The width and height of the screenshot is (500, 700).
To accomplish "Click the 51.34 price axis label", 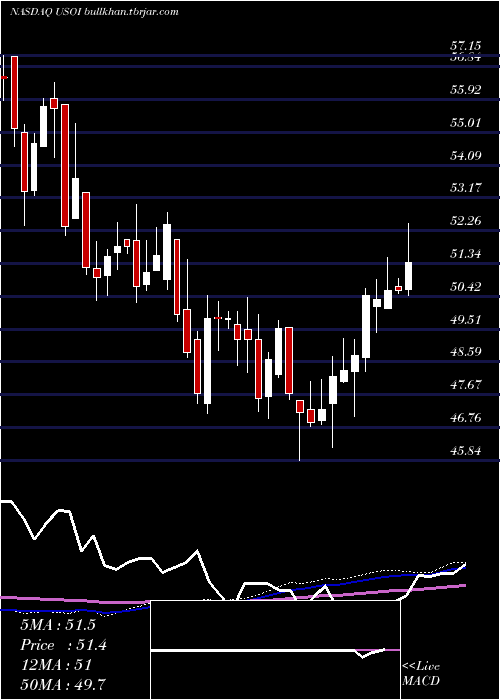I will coord(466,254).
